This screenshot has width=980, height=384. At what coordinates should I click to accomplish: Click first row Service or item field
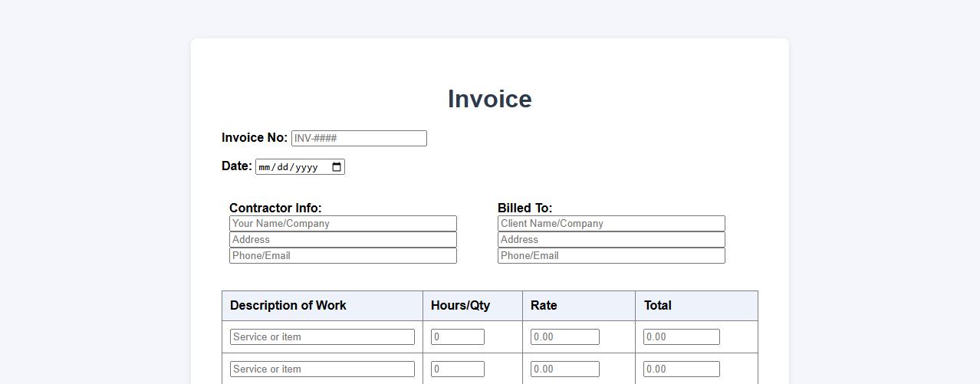(x=322, y=337)
